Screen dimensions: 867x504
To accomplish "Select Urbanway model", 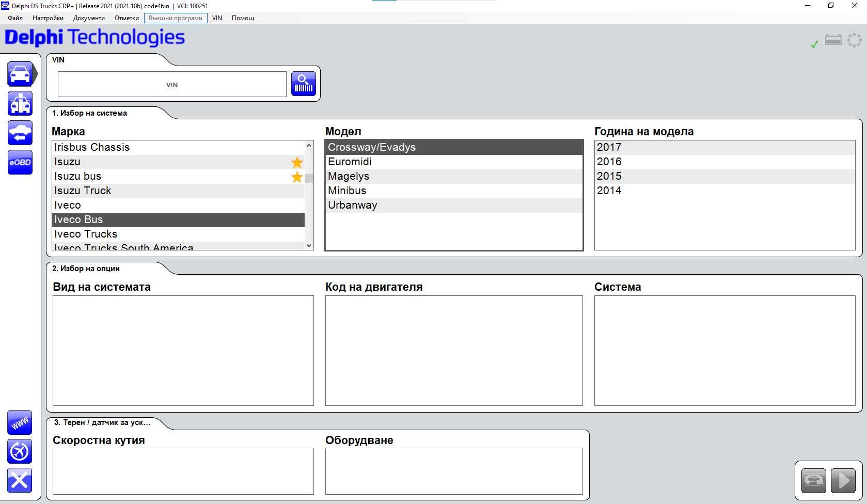I will click(x=454, y=205).
